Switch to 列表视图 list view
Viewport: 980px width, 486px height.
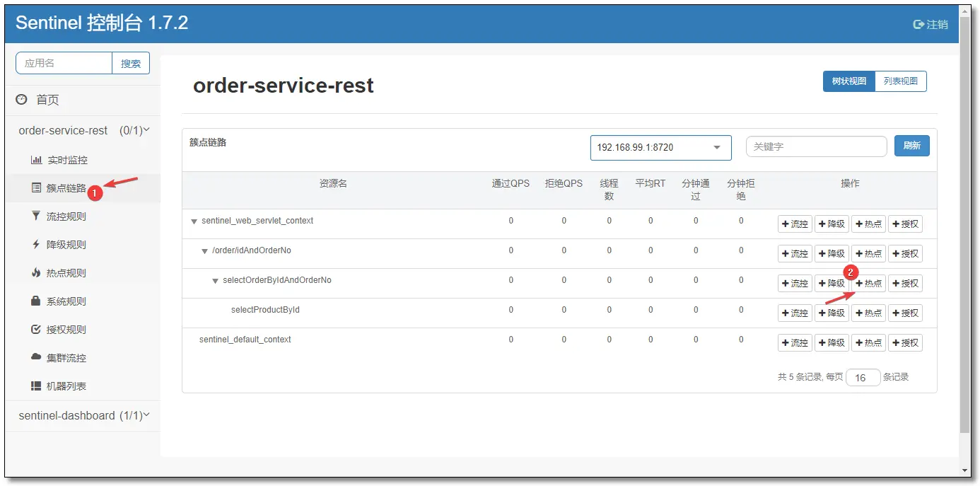coord(901,81)
